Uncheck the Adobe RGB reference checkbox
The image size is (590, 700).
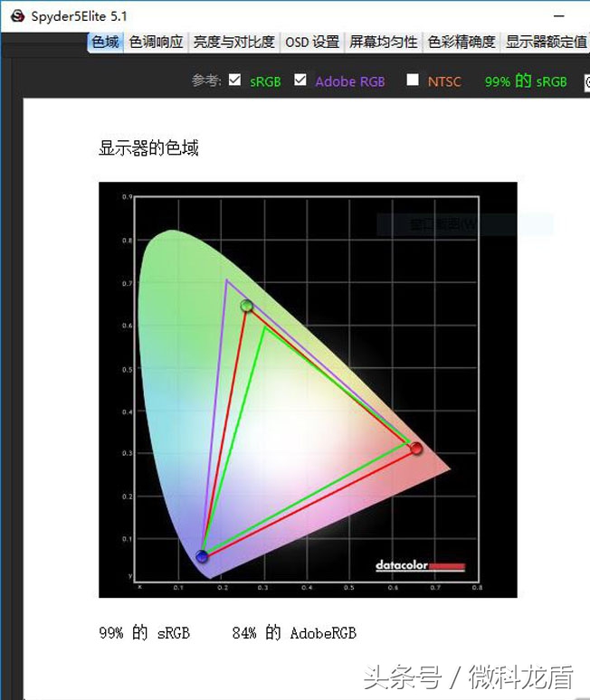[x=300, y=80]
